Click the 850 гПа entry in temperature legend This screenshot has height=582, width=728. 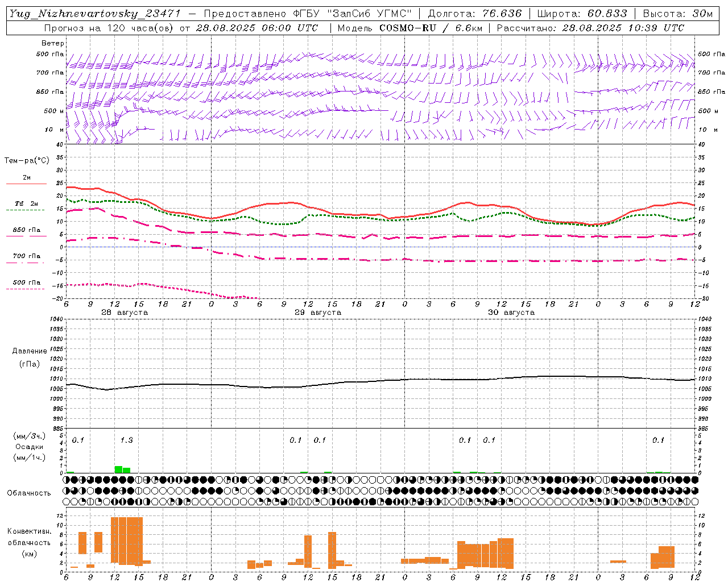coord(26,230)
